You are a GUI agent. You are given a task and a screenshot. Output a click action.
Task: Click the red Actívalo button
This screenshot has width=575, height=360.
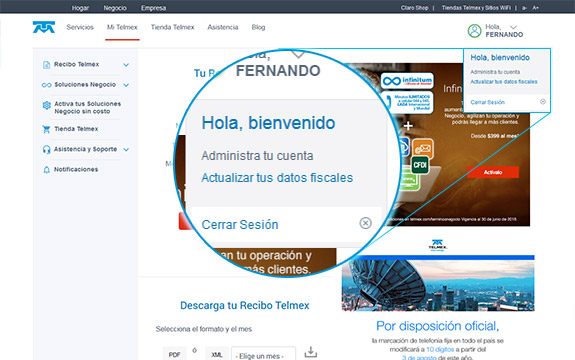click(x=493, y=172)
